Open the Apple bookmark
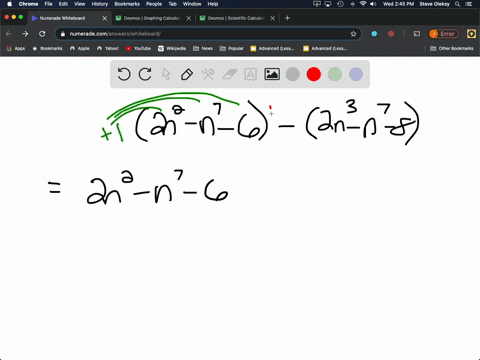This screenshot has width=480, height=360. pos(80,48)
